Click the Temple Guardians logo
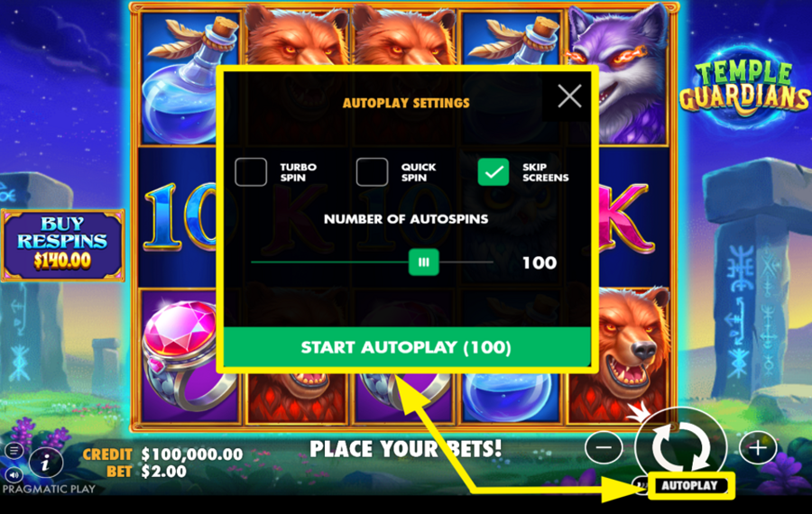 [744, 87]
